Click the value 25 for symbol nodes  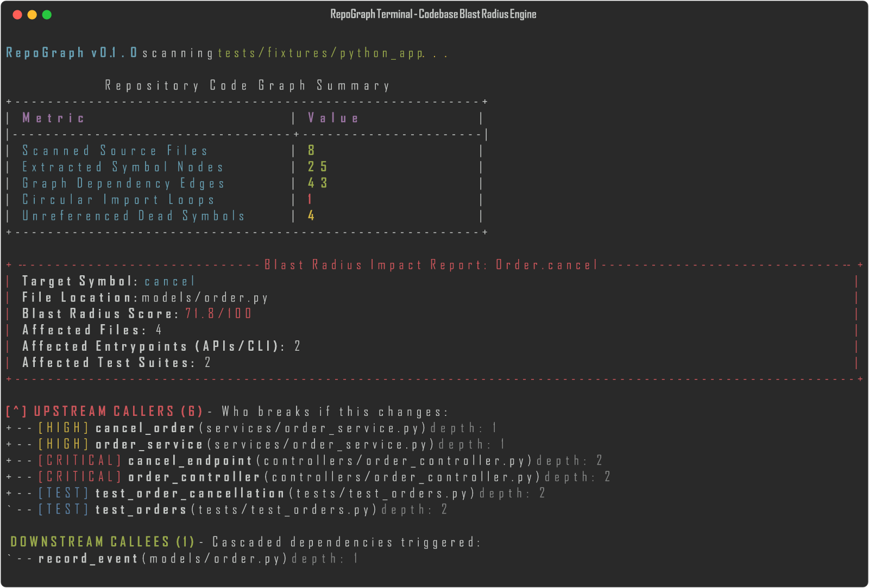coord(318,167)
